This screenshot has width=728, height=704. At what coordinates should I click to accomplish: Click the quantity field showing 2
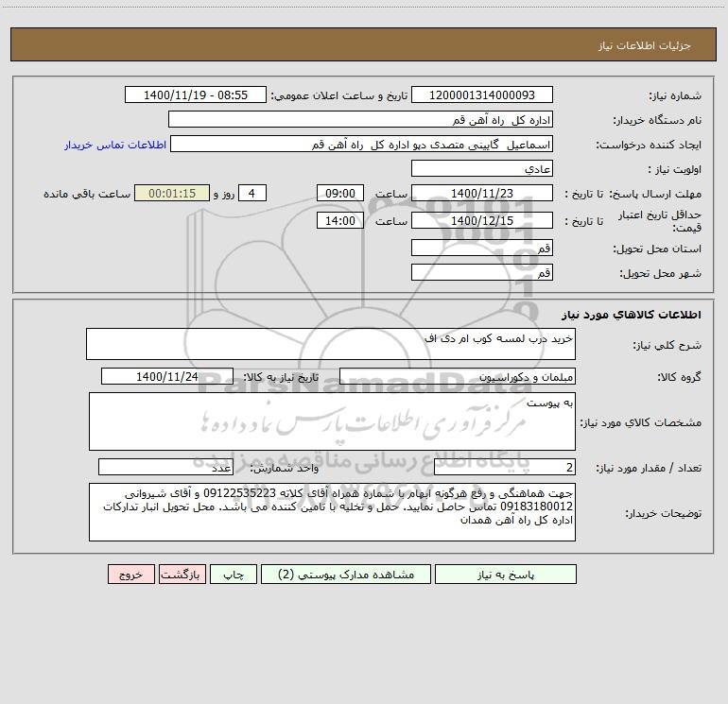click(505, 467)
